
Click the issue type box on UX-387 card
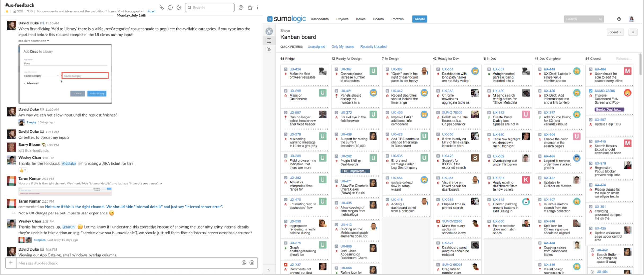point(387,69)
